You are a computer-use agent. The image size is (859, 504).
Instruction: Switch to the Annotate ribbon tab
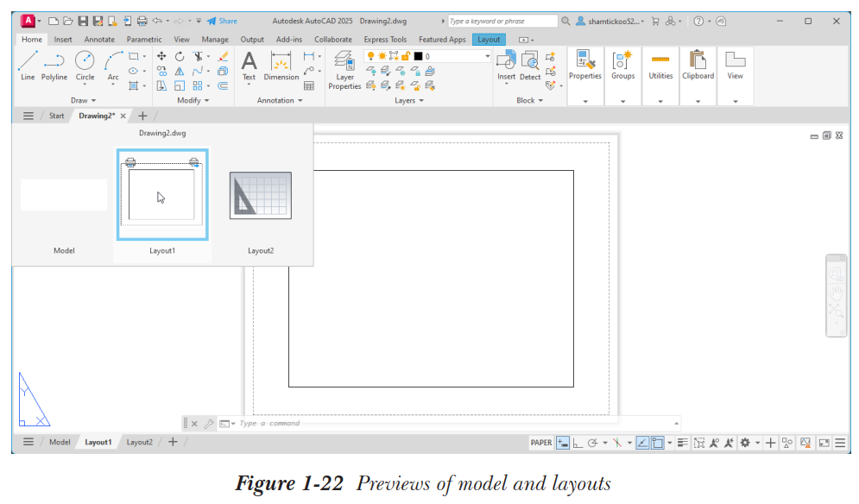(x=99, y=40)
